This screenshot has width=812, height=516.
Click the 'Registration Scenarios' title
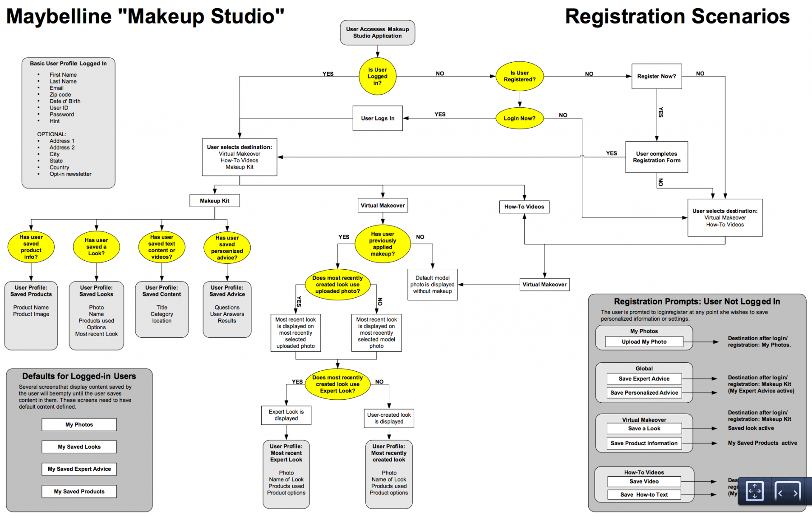pyautogui.click(x=677, y=16)
